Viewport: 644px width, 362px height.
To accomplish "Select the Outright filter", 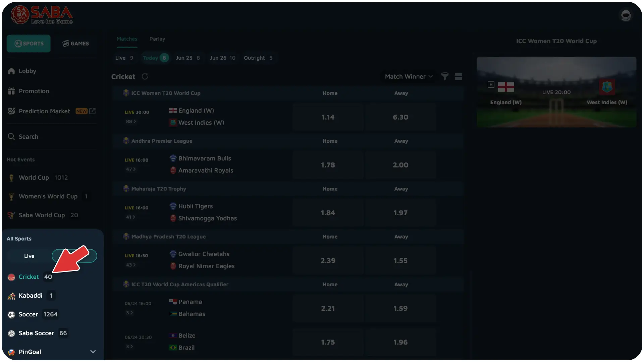I will click(258, 58).
